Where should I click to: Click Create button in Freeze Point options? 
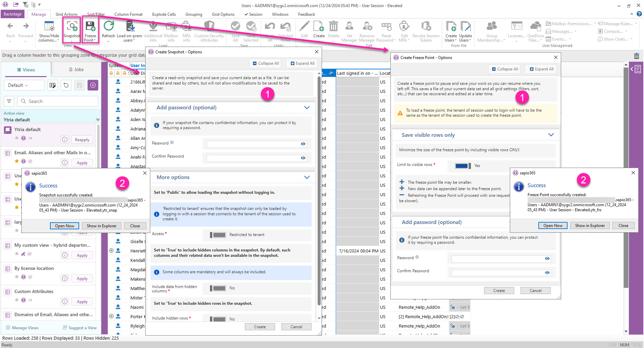click(x=499, y=291)
